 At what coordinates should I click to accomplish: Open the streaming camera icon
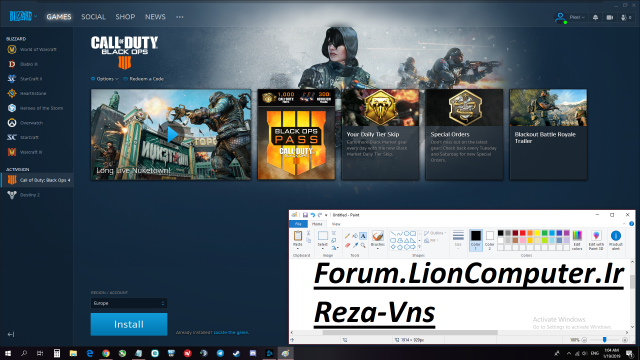[610, 17]
